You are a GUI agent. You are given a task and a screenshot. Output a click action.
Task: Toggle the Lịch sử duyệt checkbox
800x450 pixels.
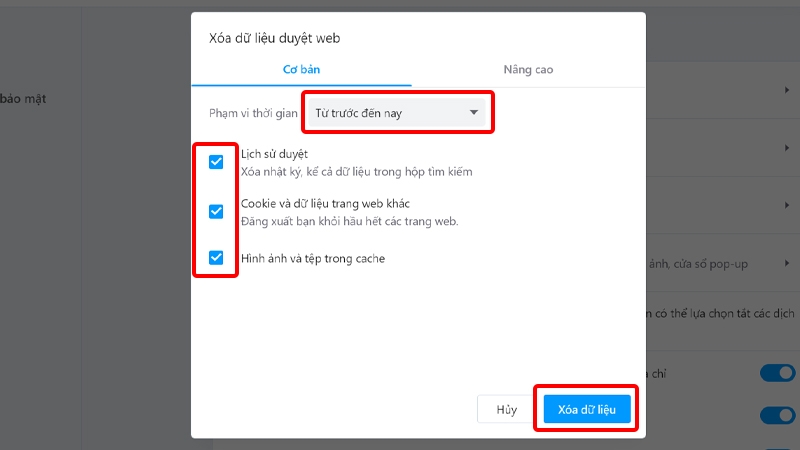[x=216, y=163]
